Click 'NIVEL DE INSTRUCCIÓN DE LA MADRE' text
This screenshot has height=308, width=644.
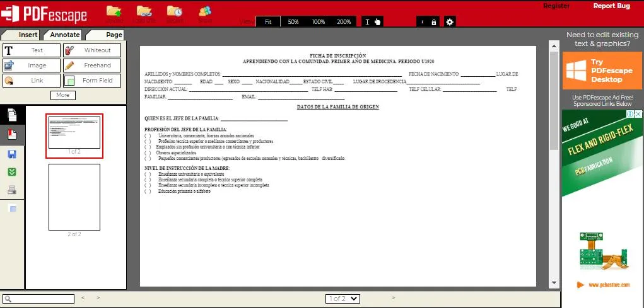pos(187,168)
